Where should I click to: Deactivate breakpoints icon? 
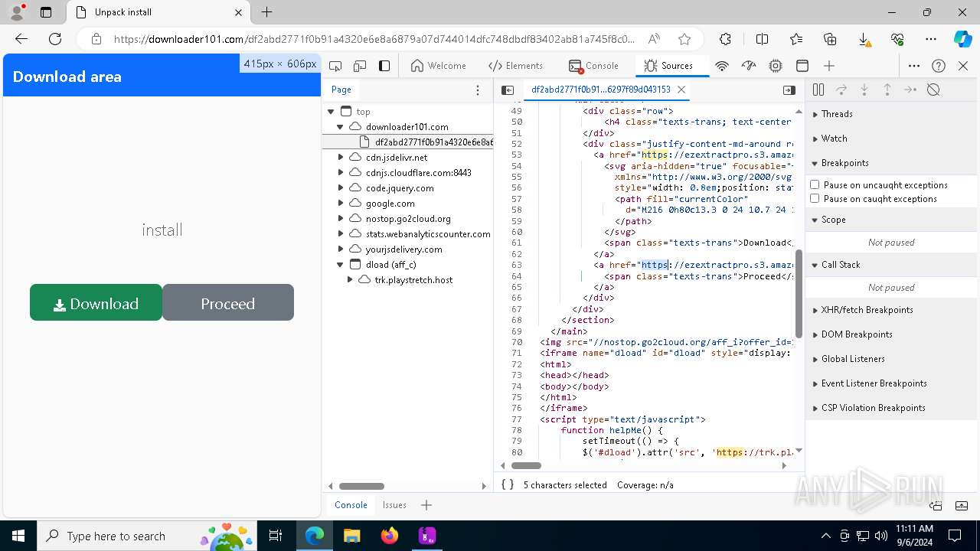tap(933, 90)
